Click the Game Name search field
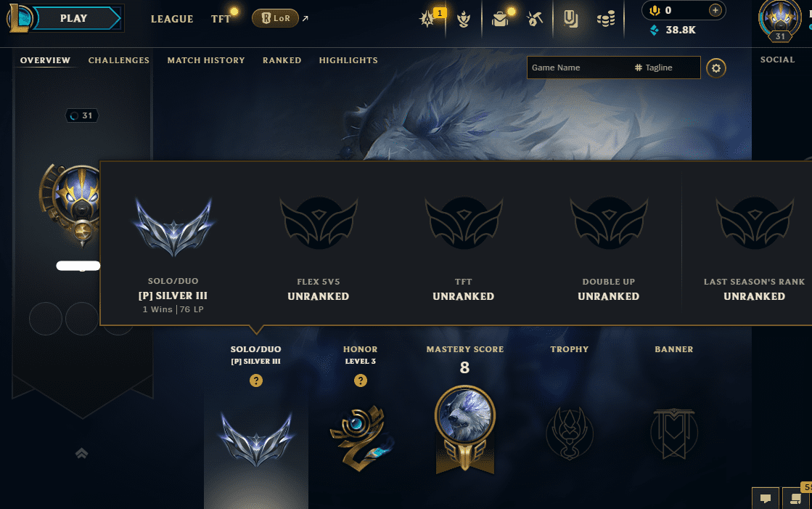 pyautogui.click(x=578, y=68)
